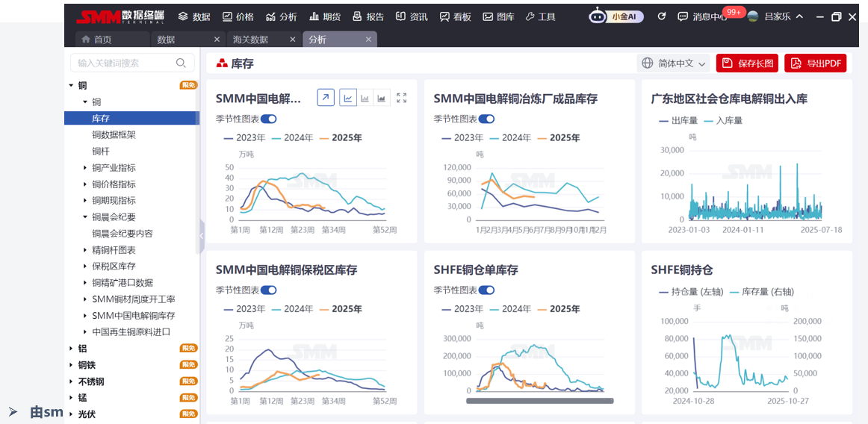Toggle 季节性图表 on SMM中国电解铜保税区库存 chart
The image size is (868, 424).
tap(268, 290)
